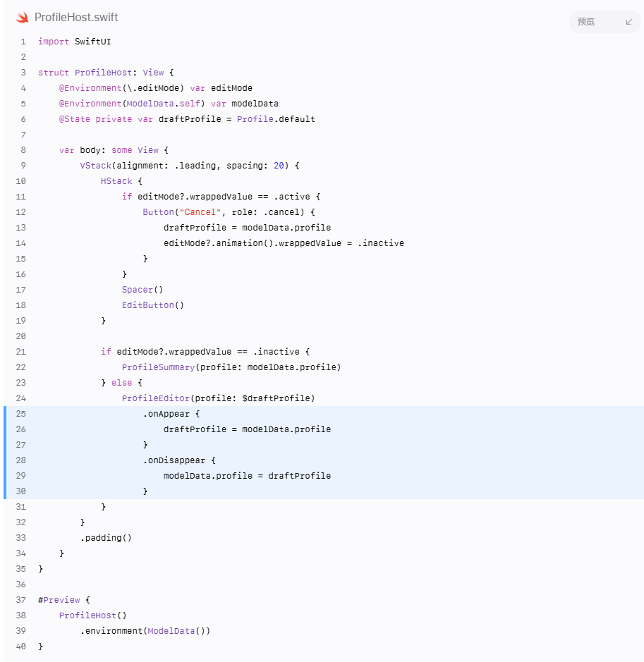Image resolution: width=644 pixels, height=662 pixels.
Task: Click the Swift bird logo icon
Action: coord(22,18)
